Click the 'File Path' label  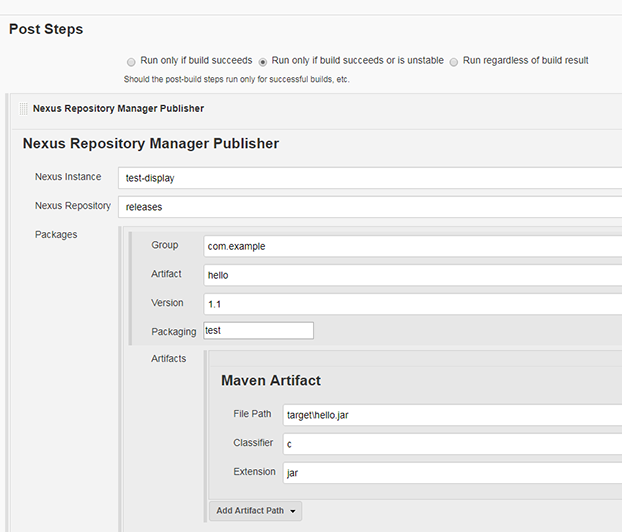click(252, 414)
